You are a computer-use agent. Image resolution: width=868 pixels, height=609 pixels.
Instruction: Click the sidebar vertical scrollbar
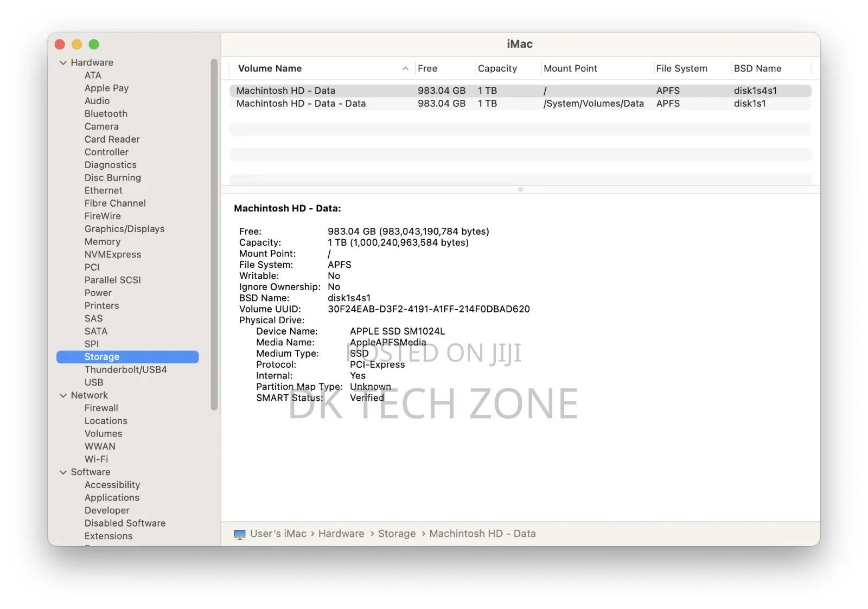214,234
